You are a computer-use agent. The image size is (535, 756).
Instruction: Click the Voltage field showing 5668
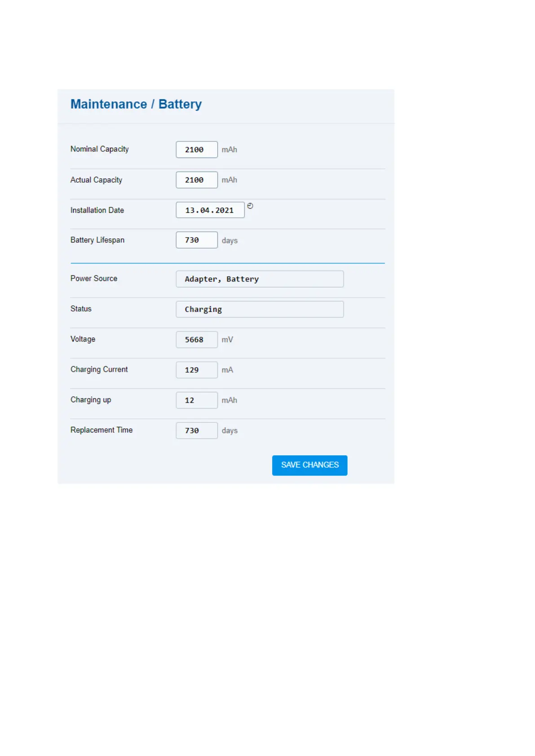pyautogui.click(x=197, y=339)
